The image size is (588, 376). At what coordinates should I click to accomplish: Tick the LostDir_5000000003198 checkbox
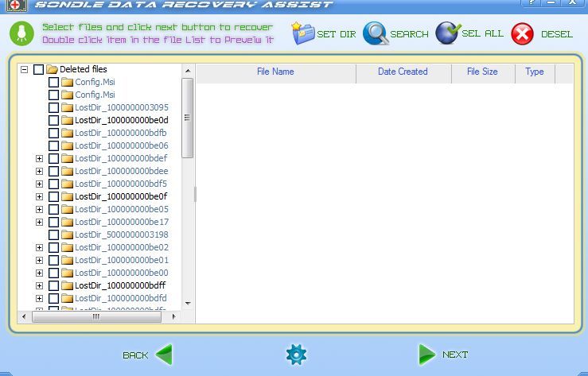click(53, 235)
